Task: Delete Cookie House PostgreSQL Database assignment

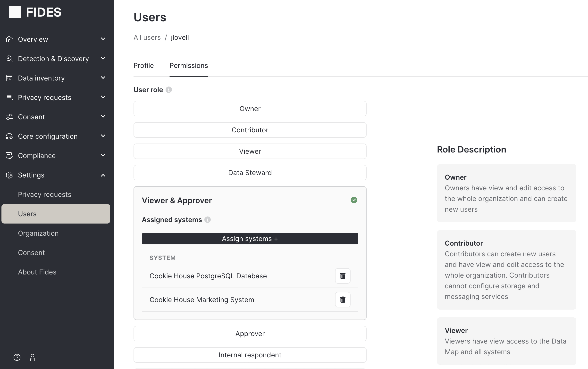Action: click(x=343, y=276)
